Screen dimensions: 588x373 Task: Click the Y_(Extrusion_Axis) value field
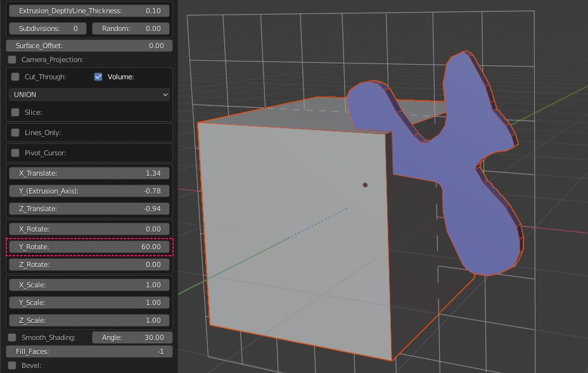point(89,191)
